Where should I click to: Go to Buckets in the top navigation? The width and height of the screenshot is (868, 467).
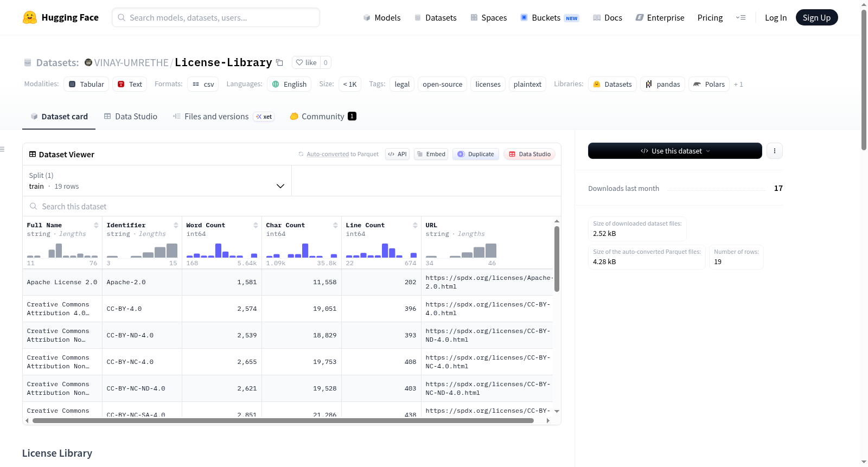pyautogui.click(x=550, y=17)
